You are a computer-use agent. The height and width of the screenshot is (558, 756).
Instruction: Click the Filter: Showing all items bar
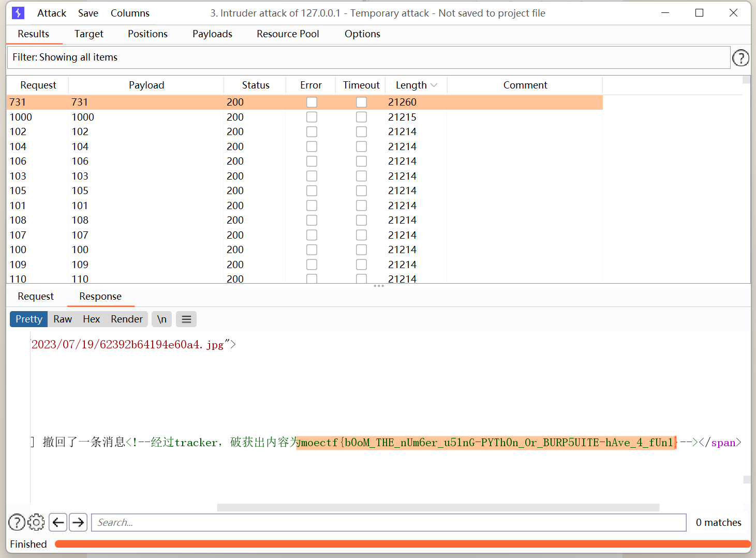coord(368,57)
